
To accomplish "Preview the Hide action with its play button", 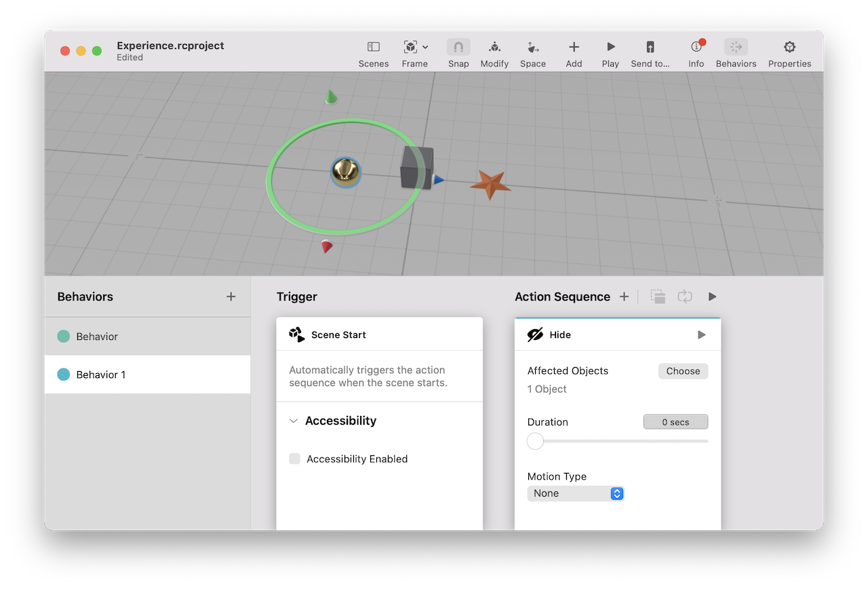I will [701, 335].
